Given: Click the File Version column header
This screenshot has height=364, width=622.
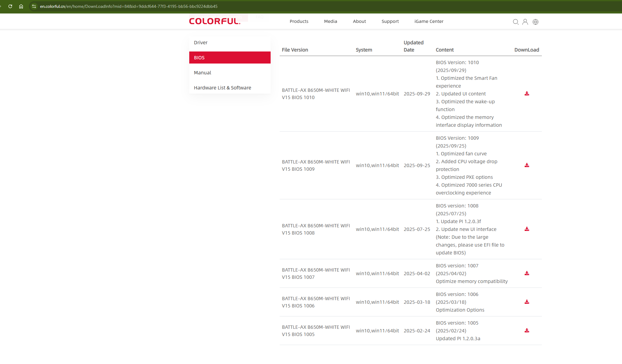Looking at the screenshot, I should 295,50.
